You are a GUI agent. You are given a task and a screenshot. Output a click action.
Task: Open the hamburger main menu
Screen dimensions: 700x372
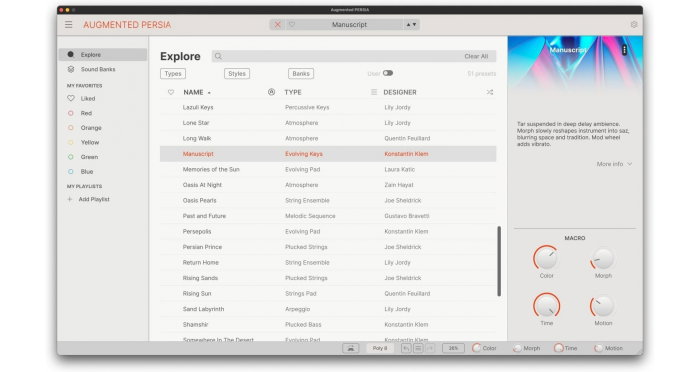coord(68,25)
